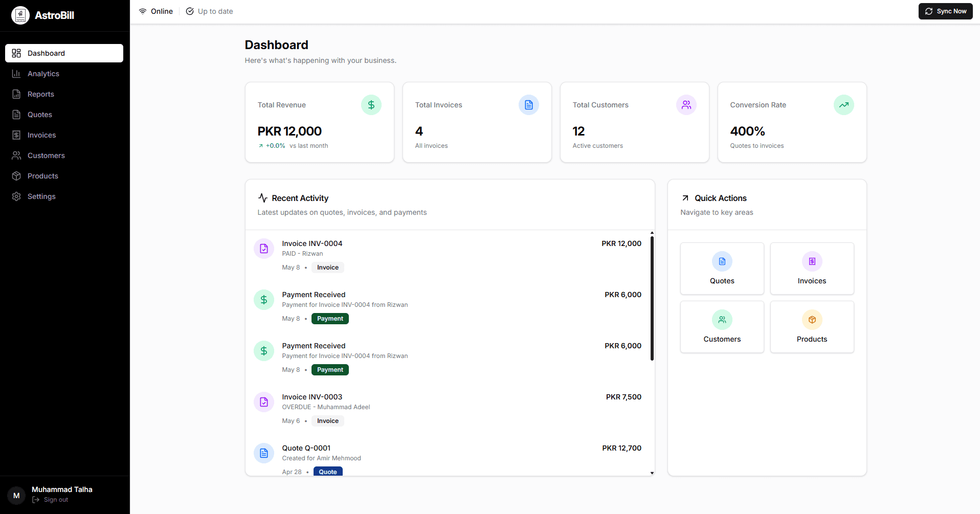Click the Muhammad Talha user name
The height and width of the screenshot is (514, 980).
click(62, 489)
